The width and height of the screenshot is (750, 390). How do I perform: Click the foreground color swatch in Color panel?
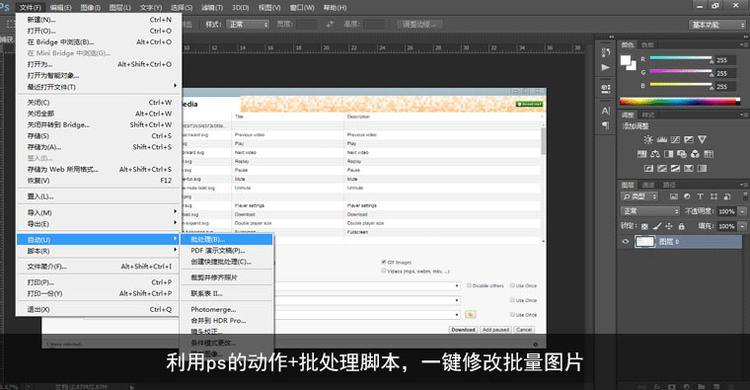625,60
